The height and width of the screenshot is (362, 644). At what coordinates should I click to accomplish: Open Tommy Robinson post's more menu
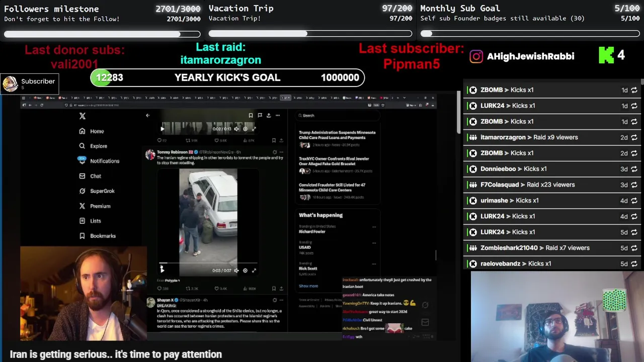point(281,152)
